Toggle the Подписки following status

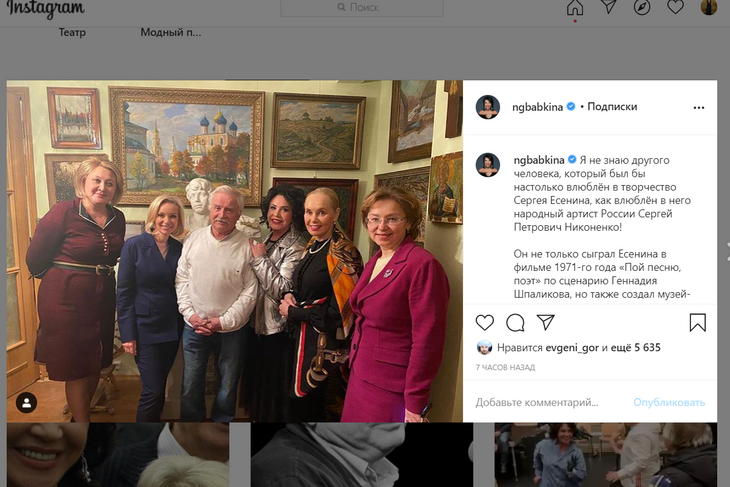click(612, 107)
